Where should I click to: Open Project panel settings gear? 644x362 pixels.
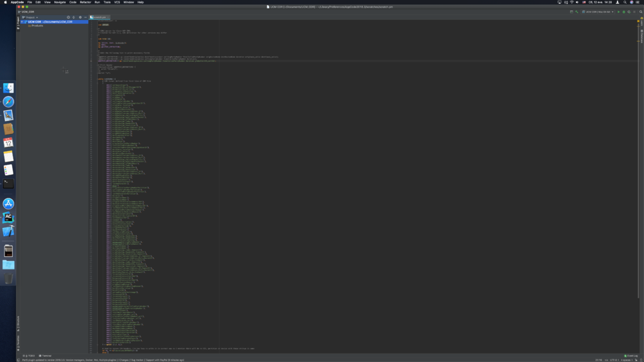pyautogui.click(x=80, y=17)
